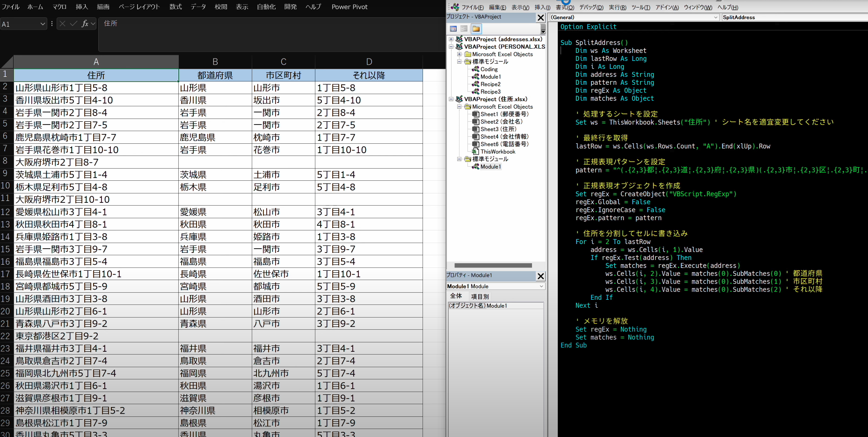Open the 開発 ribbon tab
This screenshot has width=868, height=437.
pyautogui.click(x=291, y=7)
